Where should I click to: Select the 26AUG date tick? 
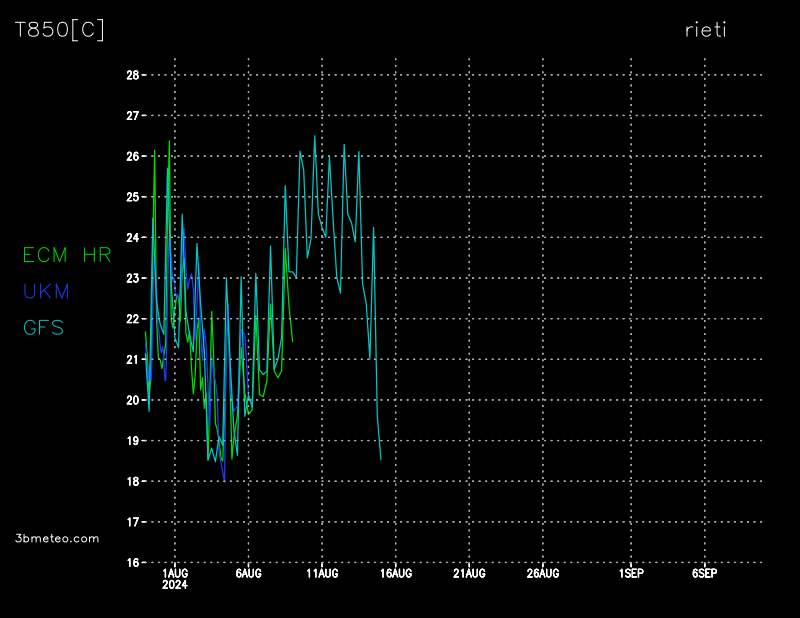pyautogui.click(x=542, y=574)
